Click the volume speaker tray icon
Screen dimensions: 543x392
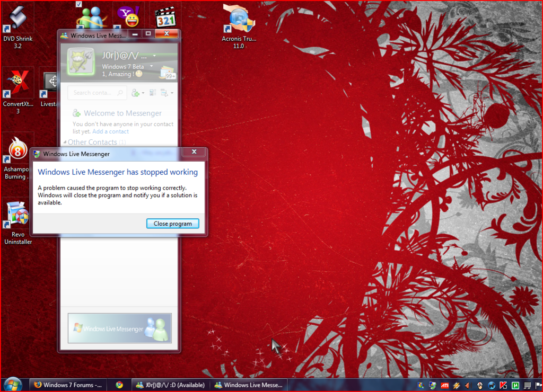pyautogui.click(x=468, y=386)
